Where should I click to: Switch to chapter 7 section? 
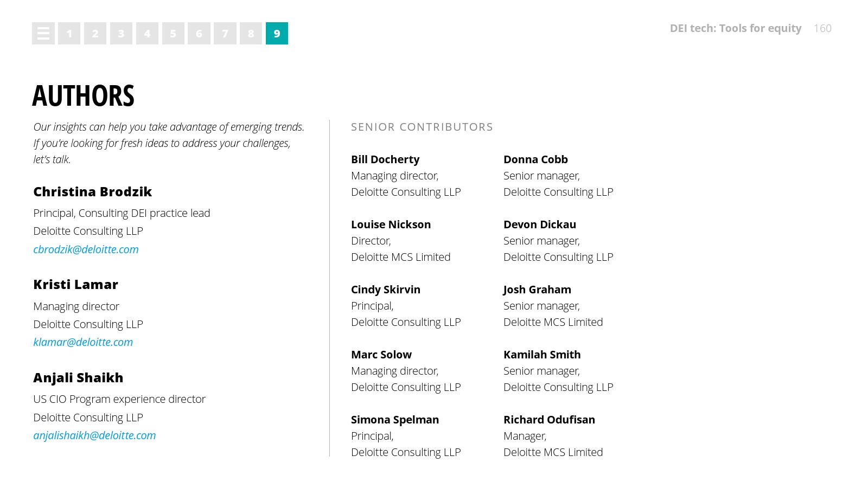pos(225,34)
